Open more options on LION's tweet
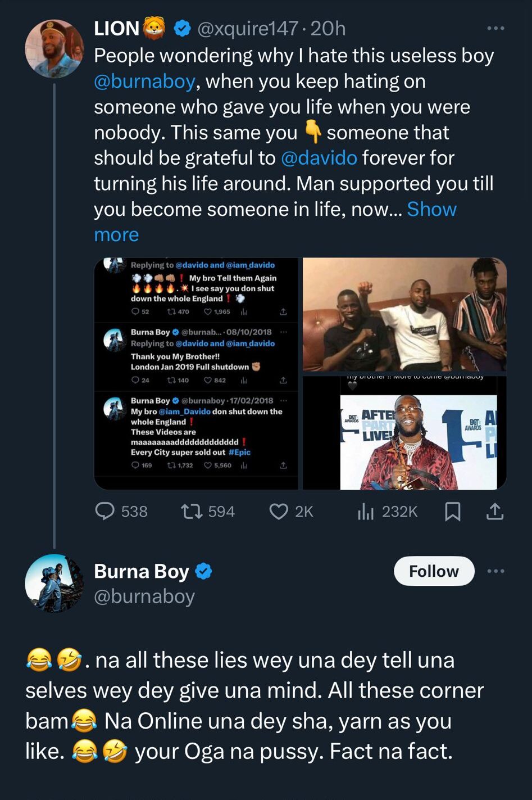Screen dimensions: 532x800 [x=495, y=28]
